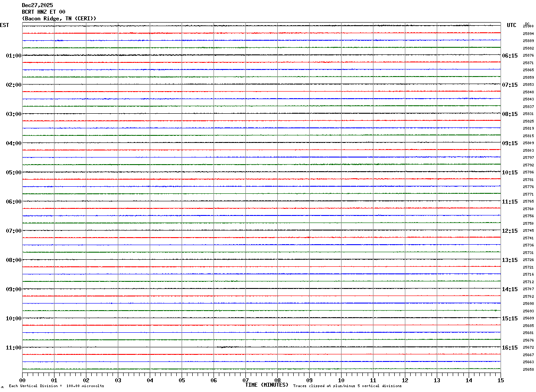Select the 07:00 EST row label
This screenshot has height=392, width=536.
coord(14,231)
